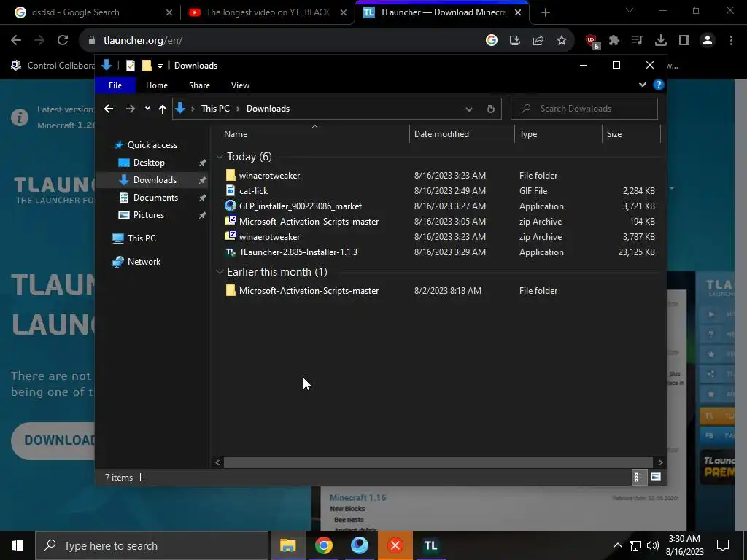Click the DOWNLOAD button on TLauncher page

[x=53, y=440]
